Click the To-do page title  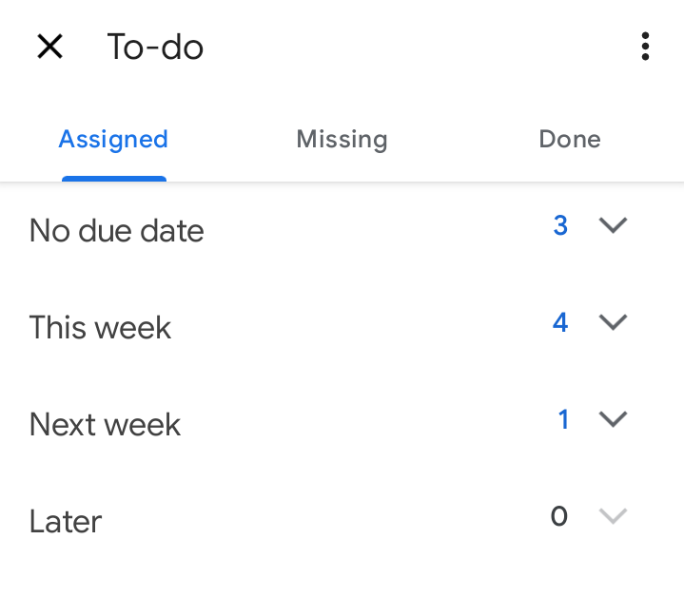pyautogui.click(x=155, y=47)
